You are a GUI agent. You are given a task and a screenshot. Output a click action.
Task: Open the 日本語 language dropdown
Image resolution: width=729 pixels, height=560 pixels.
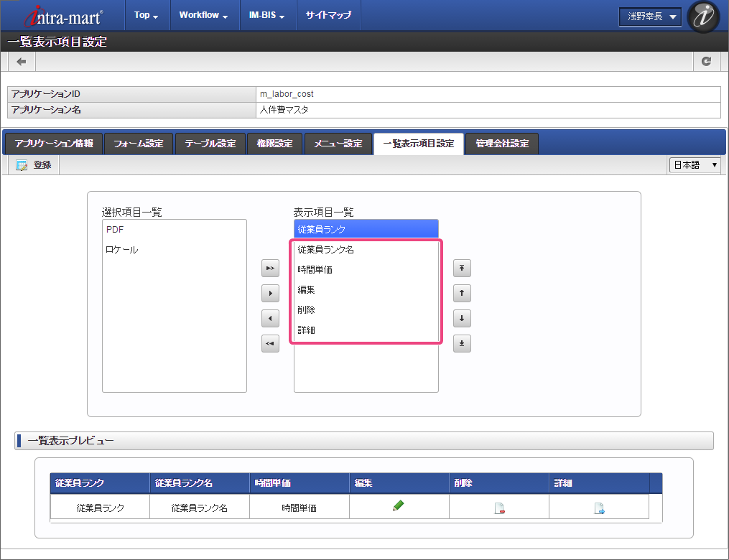(x=695, y=165)
